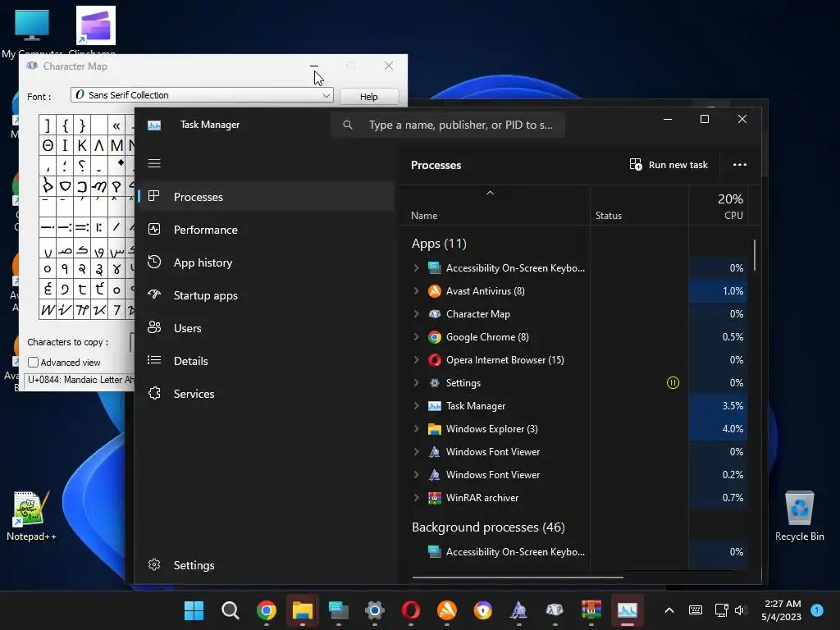Select the My Computer desktop icon
840x630 pixels.
(x=32, y=32)
